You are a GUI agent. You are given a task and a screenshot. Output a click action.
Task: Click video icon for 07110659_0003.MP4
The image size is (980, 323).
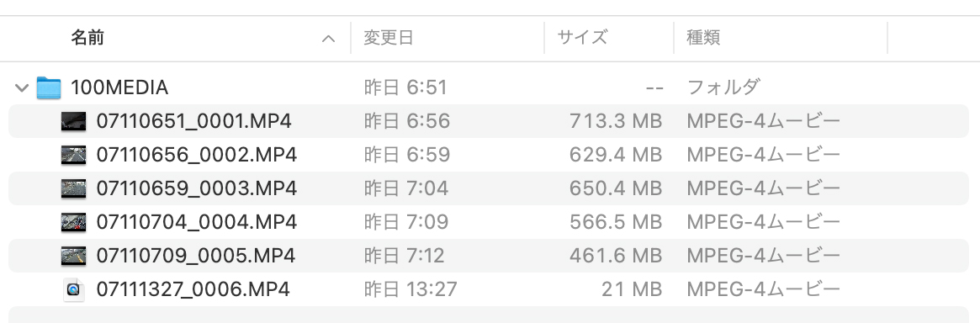pos(73,188)
